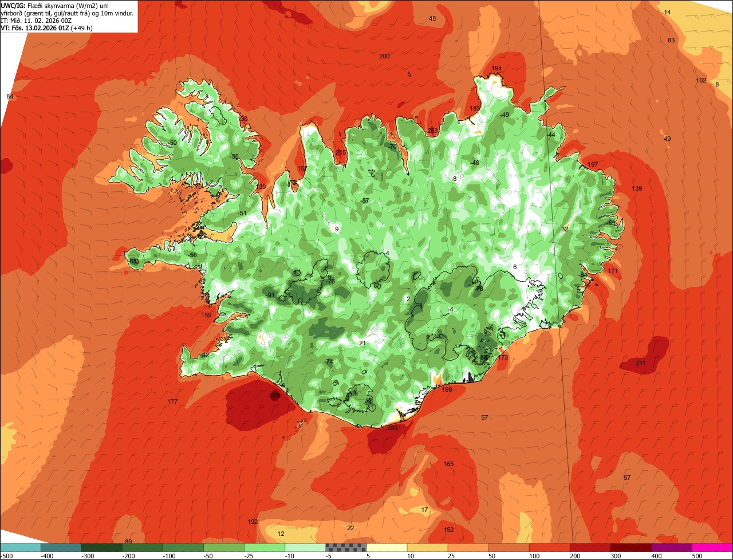Pick the -50 to -25 legend swatch
733x560 pixels.
tap(224, 547)
